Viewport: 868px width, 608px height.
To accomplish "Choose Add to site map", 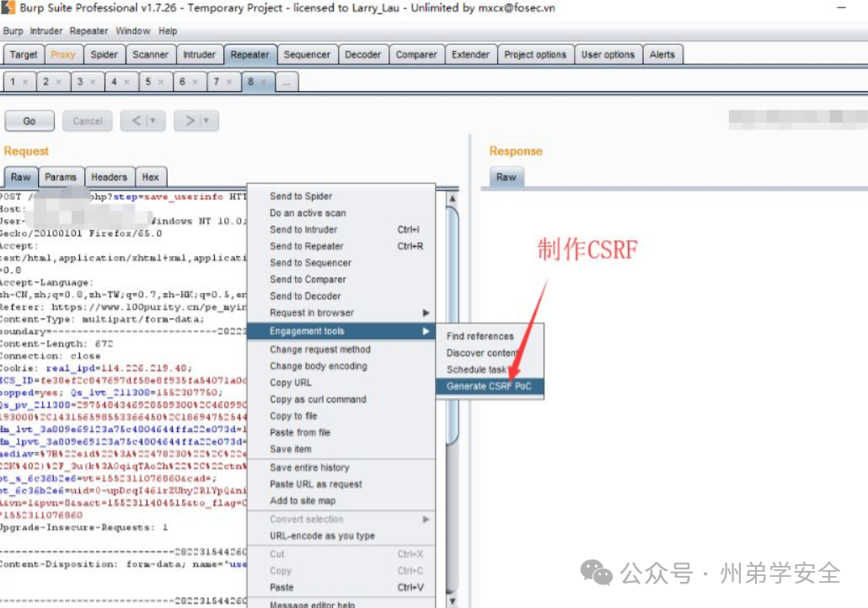I will [x=341, y=501].
